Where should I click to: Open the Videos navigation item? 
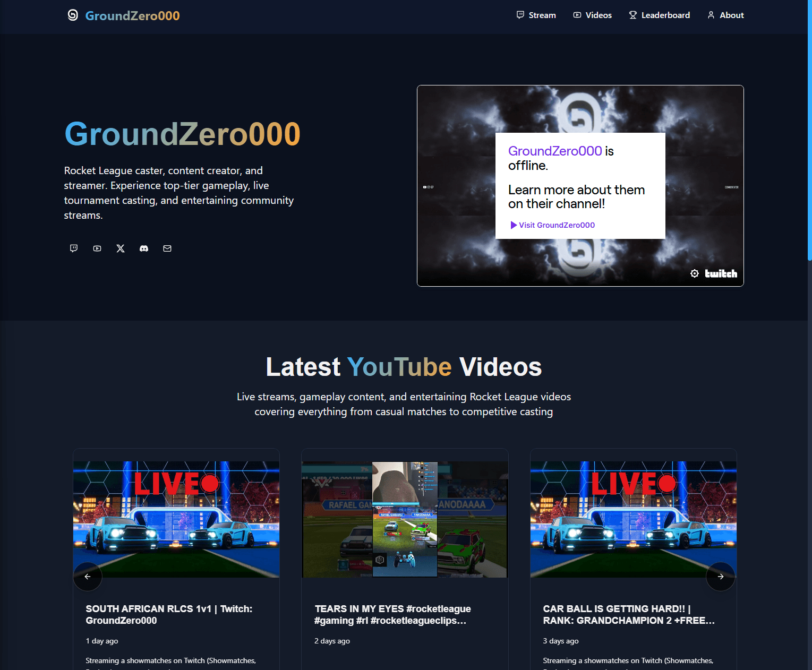tap(598, 15)
